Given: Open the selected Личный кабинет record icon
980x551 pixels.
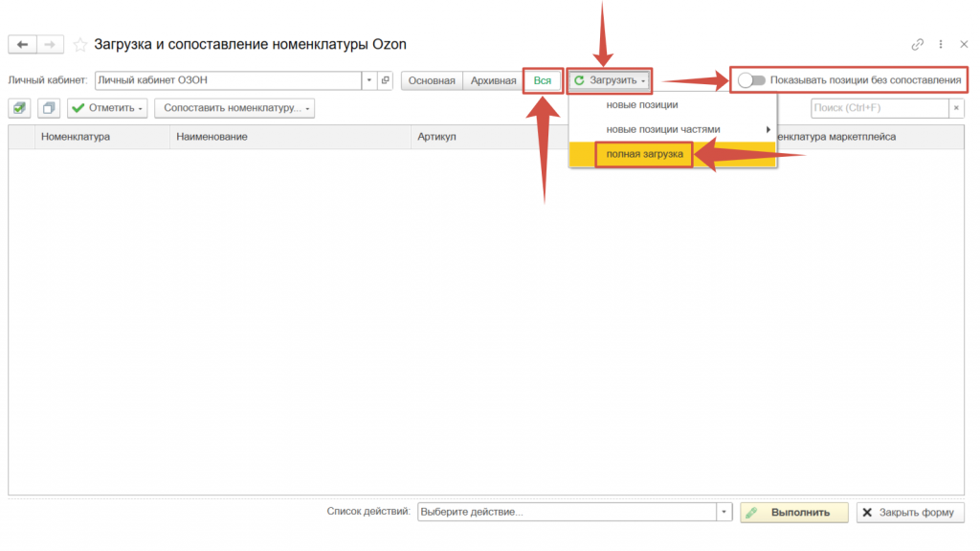Looking at the screenshot, I should [x=385, y=81].
